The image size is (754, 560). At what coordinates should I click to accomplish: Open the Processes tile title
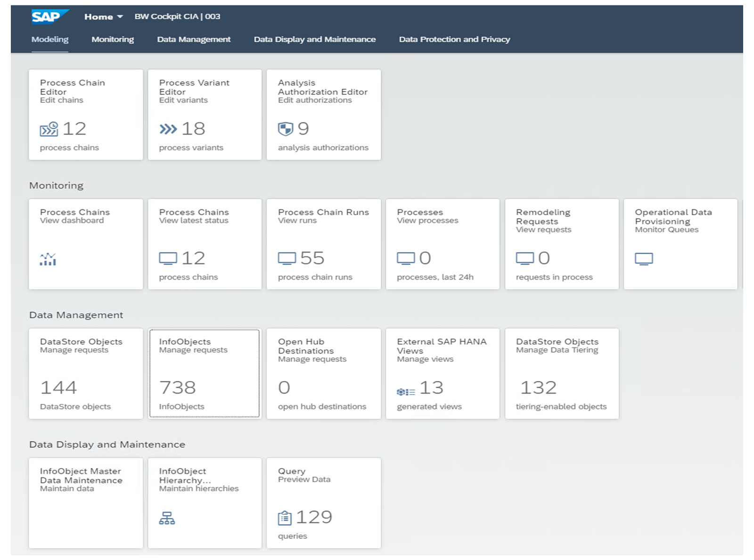coord(420,212)
